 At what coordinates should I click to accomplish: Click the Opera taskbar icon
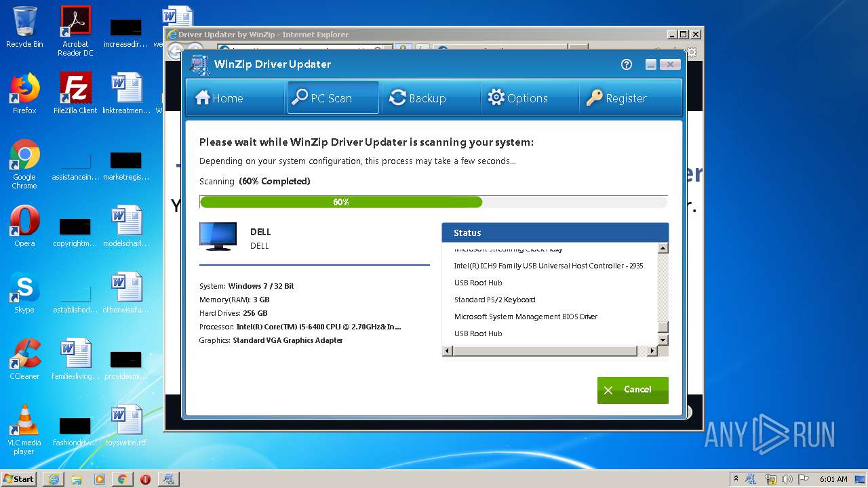click(145, 479)
